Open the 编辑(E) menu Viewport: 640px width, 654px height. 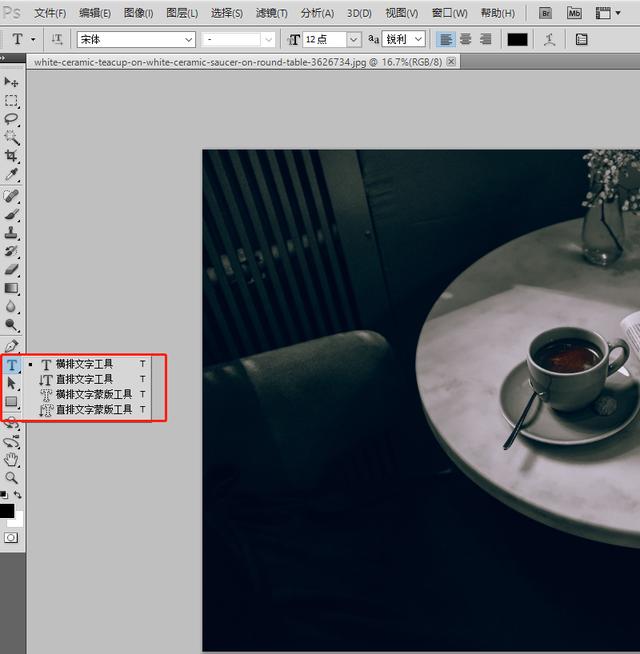pos(95,13)
